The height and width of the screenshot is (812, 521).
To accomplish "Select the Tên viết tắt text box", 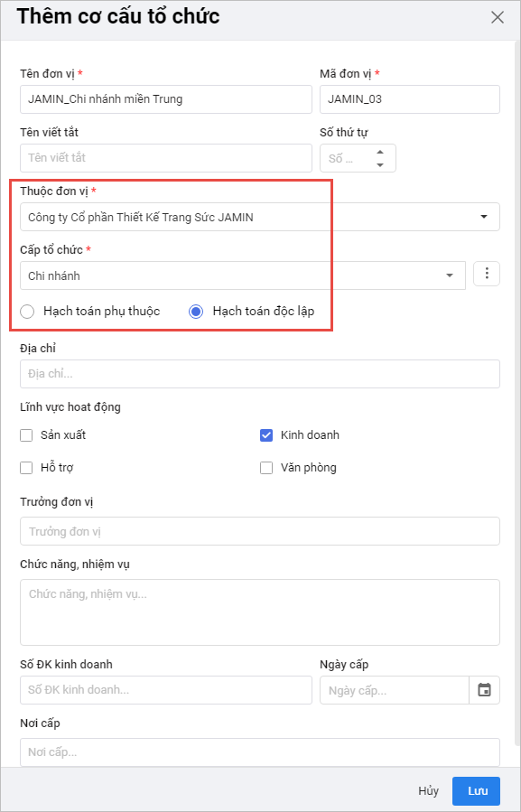I will [x=166, y=158].
